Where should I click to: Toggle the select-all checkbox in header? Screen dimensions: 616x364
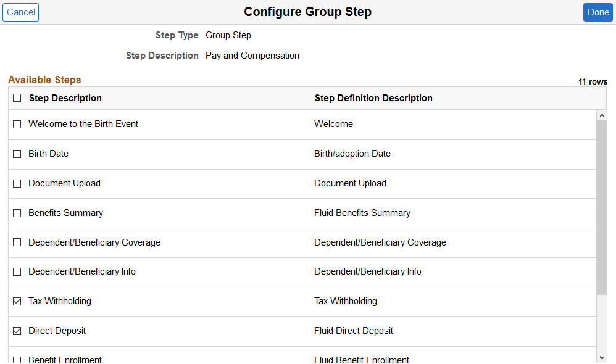point(17,97)
